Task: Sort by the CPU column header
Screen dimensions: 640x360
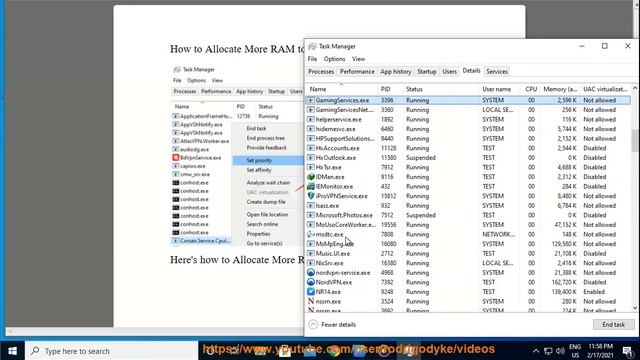Action: pyautogui.click(x=531, y=89)
